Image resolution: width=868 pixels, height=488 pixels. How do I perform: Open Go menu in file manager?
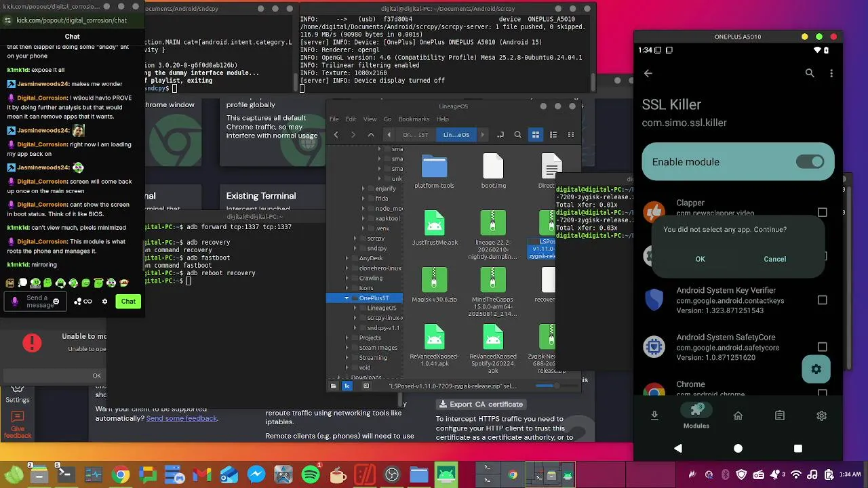(387, 119)
